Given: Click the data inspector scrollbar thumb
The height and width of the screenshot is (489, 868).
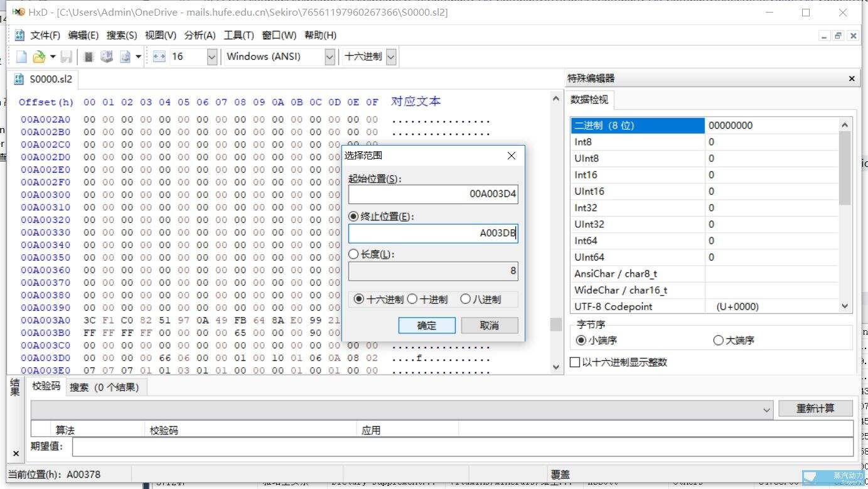Looking at the screenshot, I should (845, 167).
